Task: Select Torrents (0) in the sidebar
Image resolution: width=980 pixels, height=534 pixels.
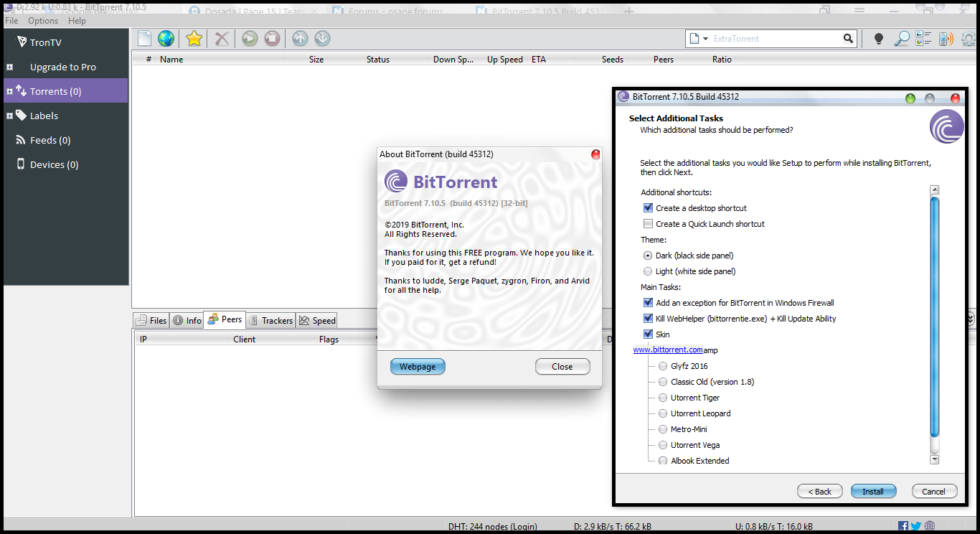Action: pos(65,91)
